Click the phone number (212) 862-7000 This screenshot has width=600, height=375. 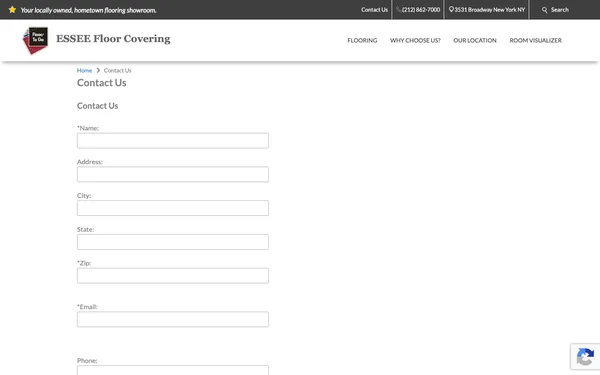point(421,10)
